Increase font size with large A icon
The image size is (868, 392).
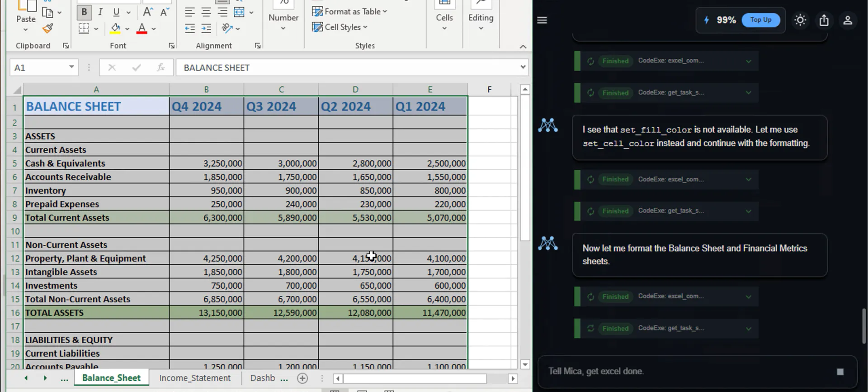[x=148, y=12]
